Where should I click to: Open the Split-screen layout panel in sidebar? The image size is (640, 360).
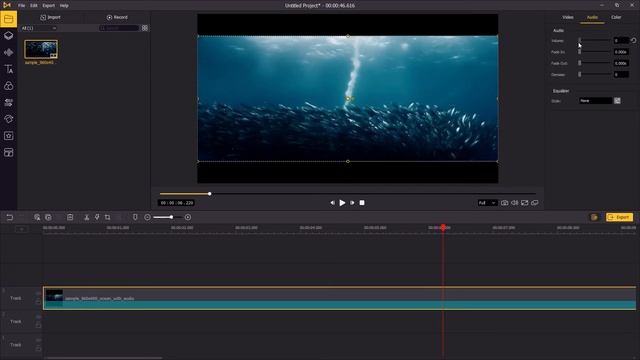[9, 153]
